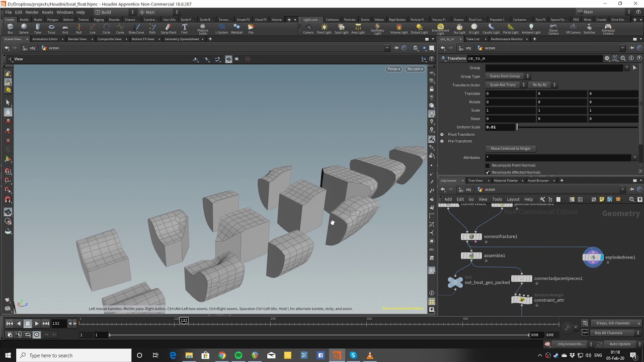
Task: Add a Point Light
Action: point(324,29)
